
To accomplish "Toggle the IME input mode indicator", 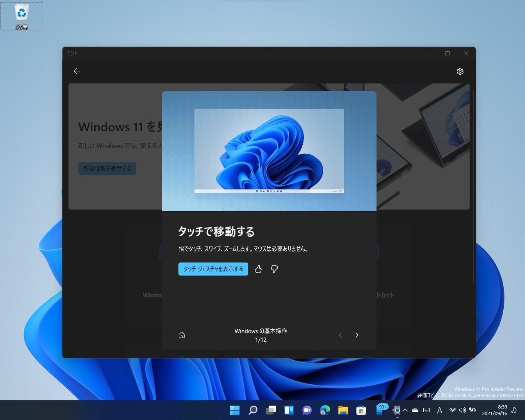I will pyautogui.click(x=439, y=410).
